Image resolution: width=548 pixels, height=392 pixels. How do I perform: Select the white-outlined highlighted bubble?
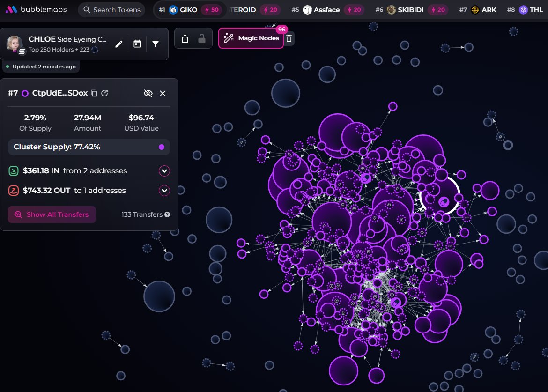point(440,196)
